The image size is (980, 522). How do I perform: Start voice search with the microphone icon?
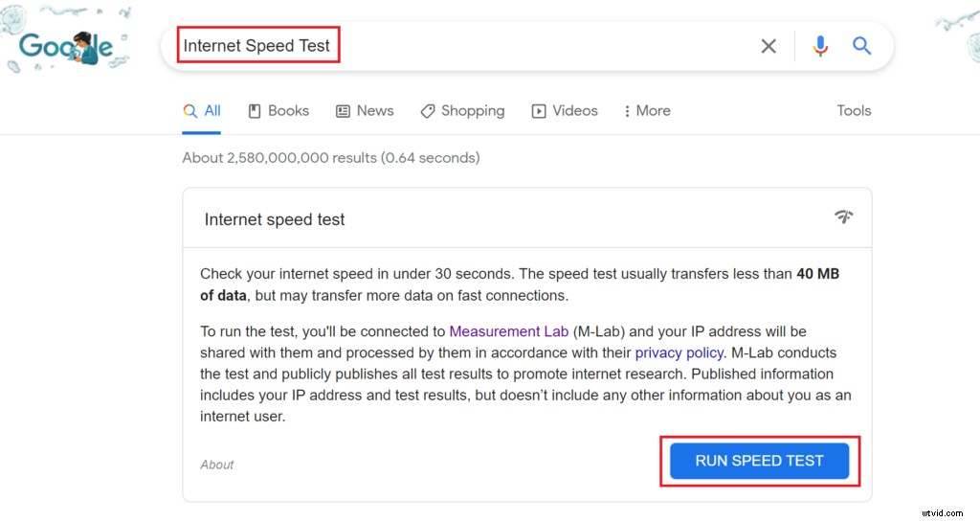pos(820,46)
